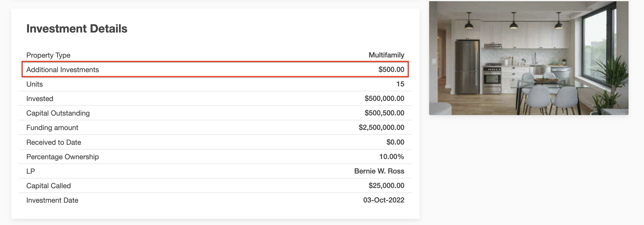Click the $25,000.00 Capital Called value

[x=386, y=186]
